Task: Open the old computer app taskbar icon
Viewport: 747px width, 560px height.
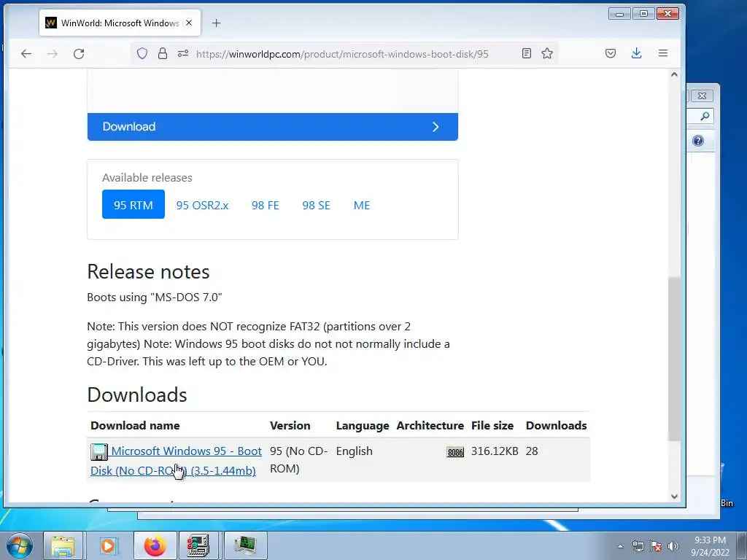Action: (x=198, y=545)
